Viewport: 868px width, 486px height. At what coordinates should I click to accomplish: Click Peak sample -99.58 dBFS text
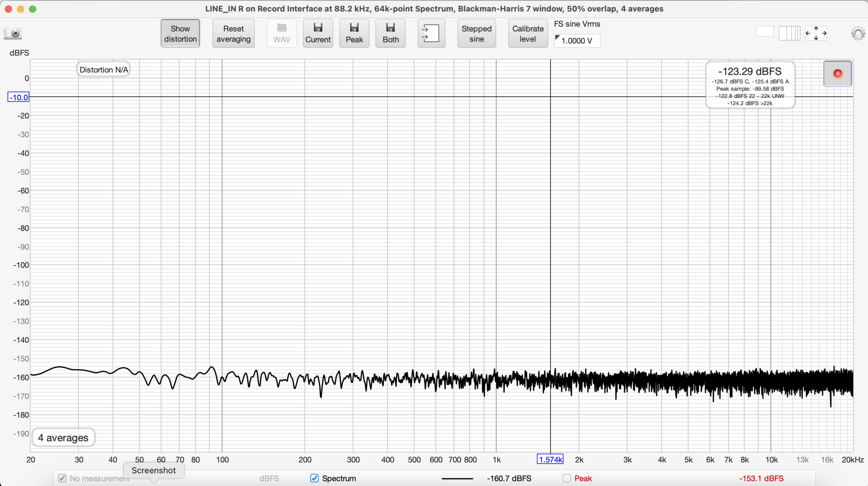point(750,89)
